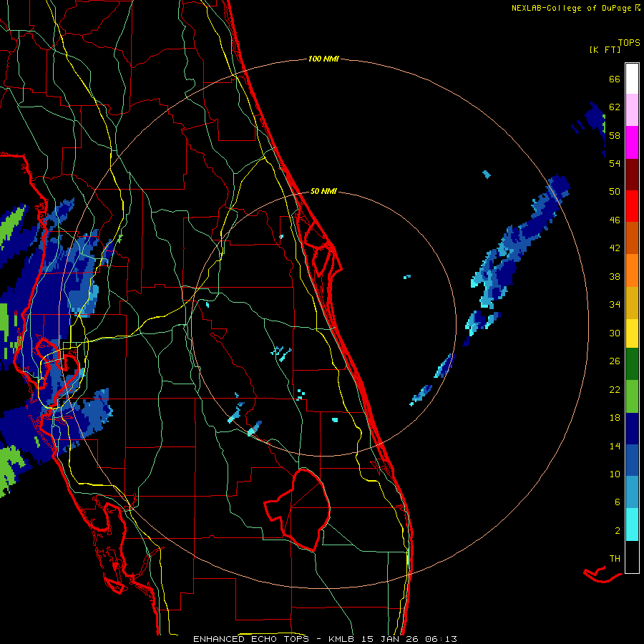The width and height of the screenshot is (644, 644).
Task: Click the 54 legend value
Action: click(x=615, y=163)
